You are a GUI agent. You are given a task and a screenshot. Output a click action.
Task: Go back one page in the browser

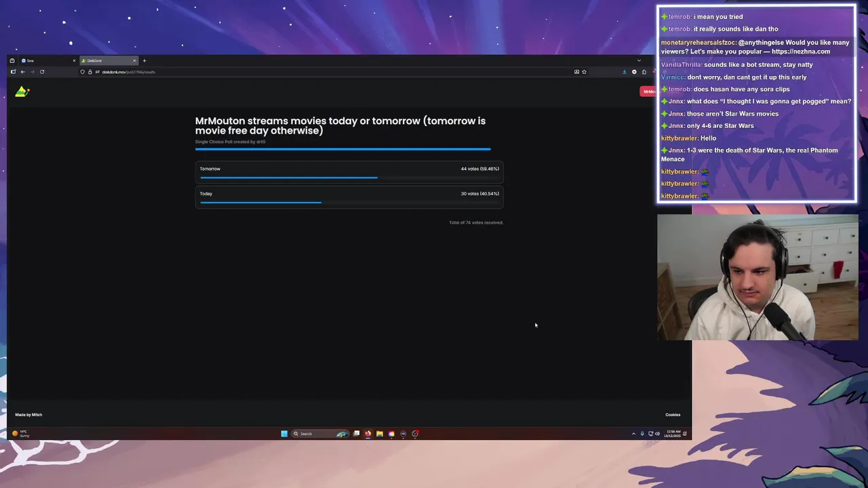pos(22,72)
